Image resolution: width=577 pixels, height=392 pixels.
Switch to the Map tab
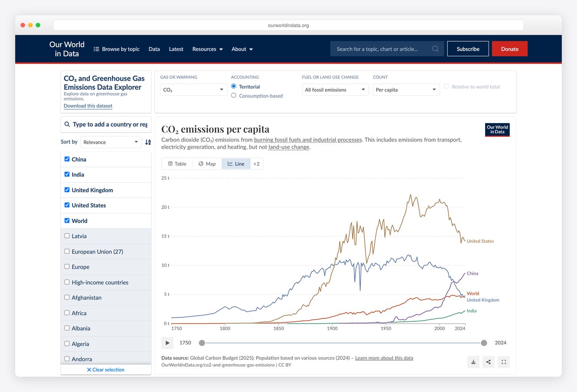[x=207, y=164]
